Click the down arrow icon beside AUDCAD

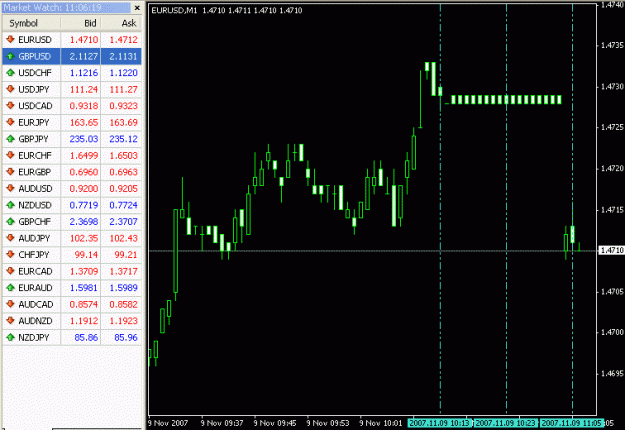coord(10,304)
